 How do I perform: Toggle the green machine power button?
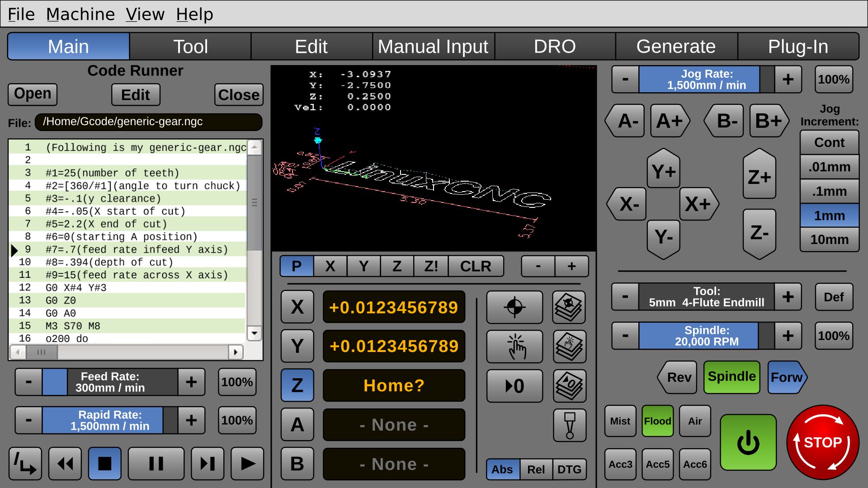[x=748, y=442]
